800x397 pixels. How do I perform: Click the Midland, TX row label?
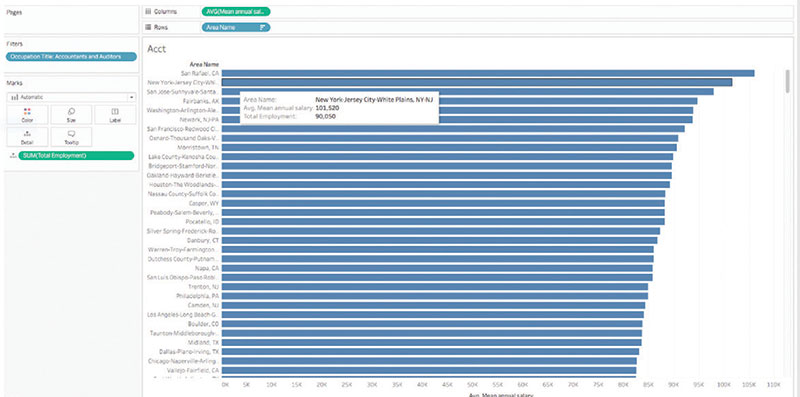coord(204,342)
